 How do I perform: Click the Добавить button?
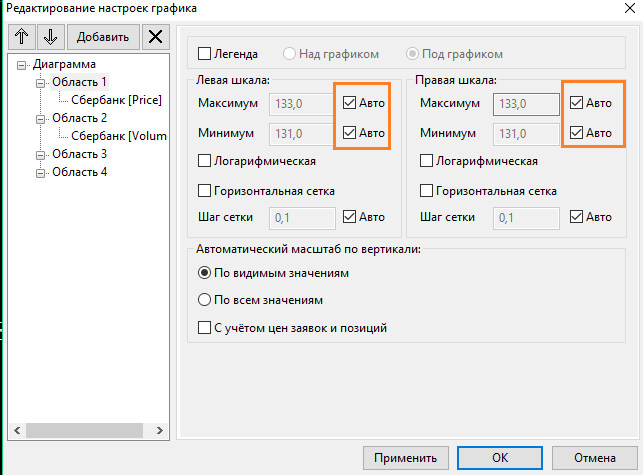103,37
